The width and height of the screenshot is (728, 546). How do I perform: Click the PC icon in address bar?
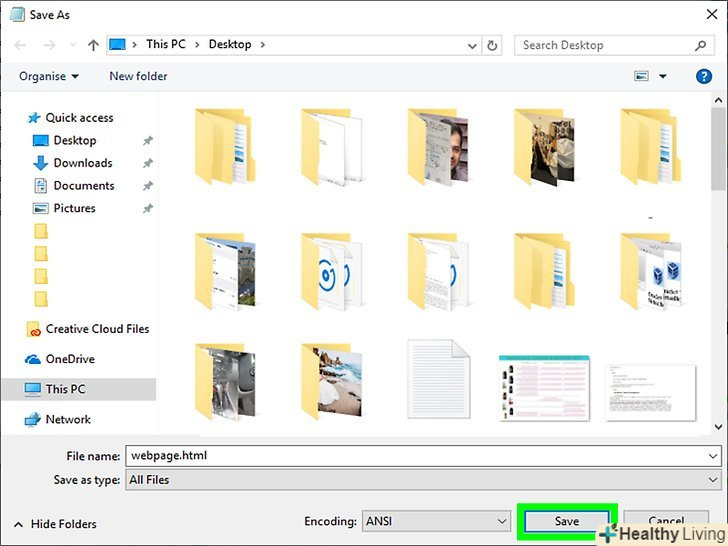point(117,45)
